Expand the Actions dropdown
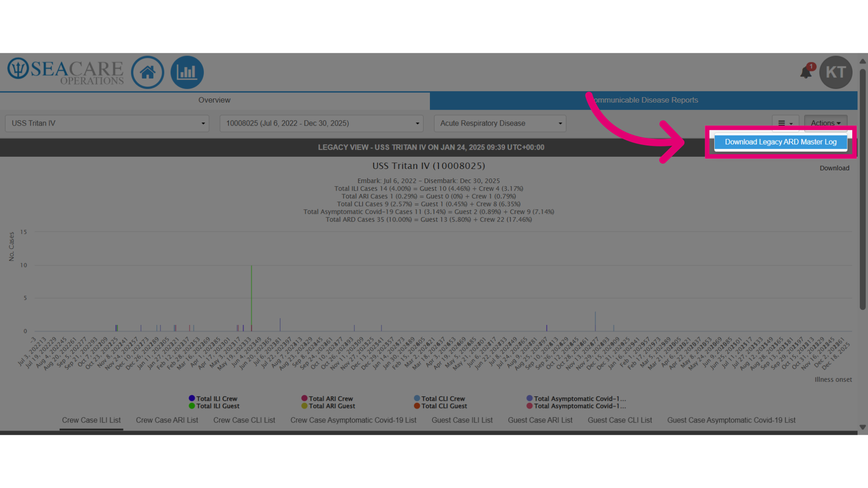 point(826,123)
